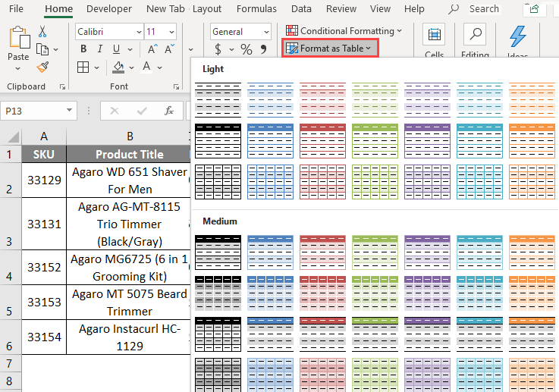
Task: Click the Format Painter brush icon
Action: point(42,67)
